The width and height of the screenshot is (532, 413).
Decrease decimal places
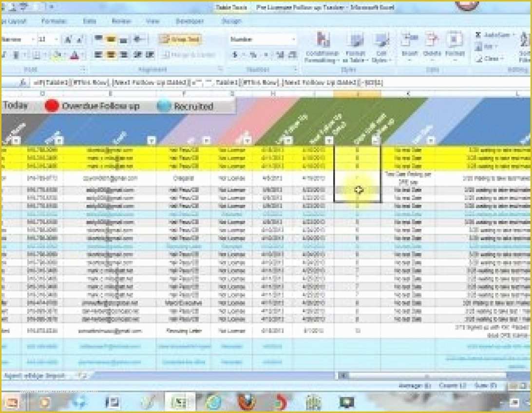(x=292, y=55)
